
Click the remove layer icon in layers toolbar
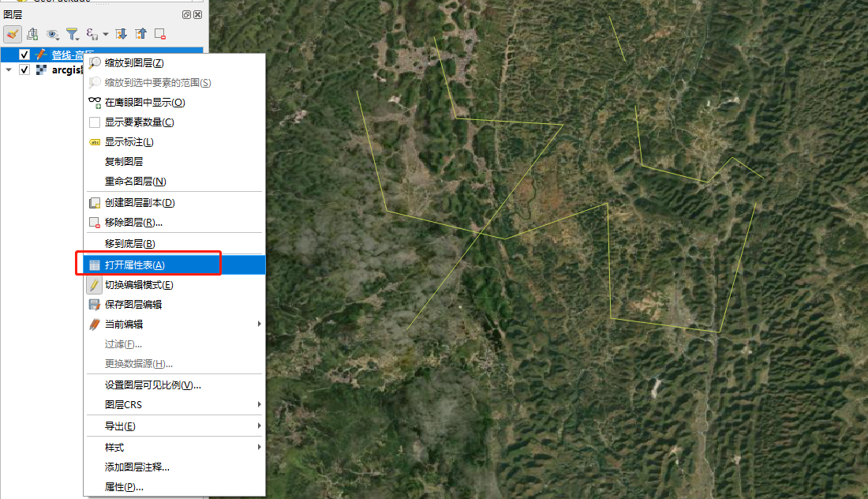[x=160, y=34]
